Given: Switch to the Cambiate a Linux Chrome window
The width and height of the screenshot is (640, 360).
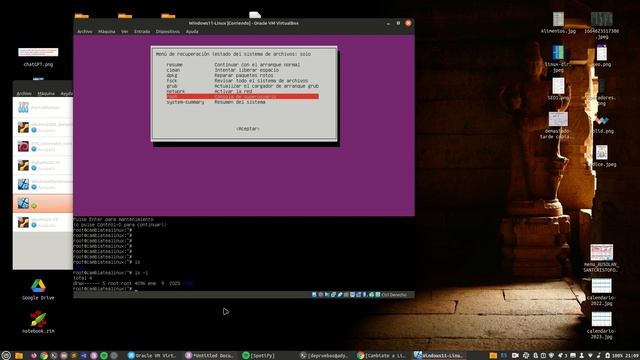Looking at the screenshot, I should (x=381, y=356).
